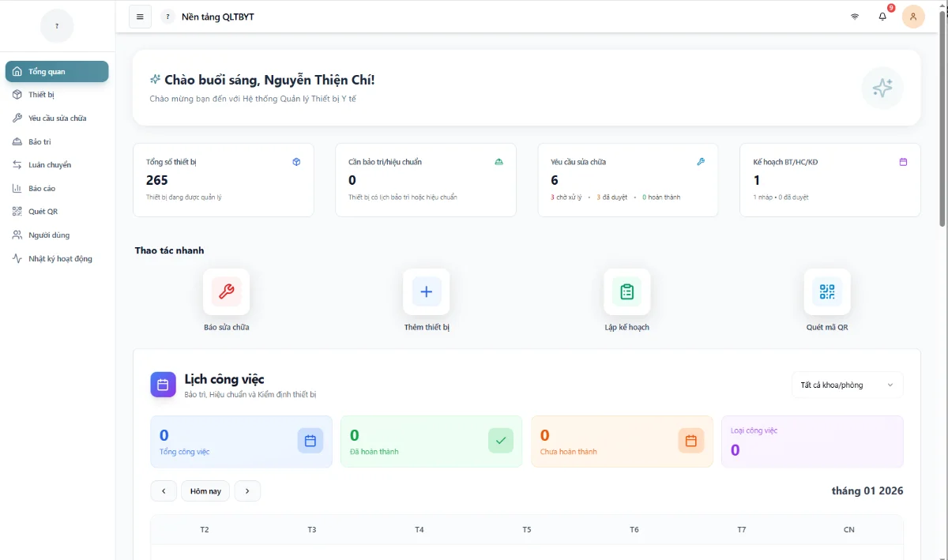Open the Quét QR sidebar icon
Viewport: 948px width, 560px height.
click(17, 211)
